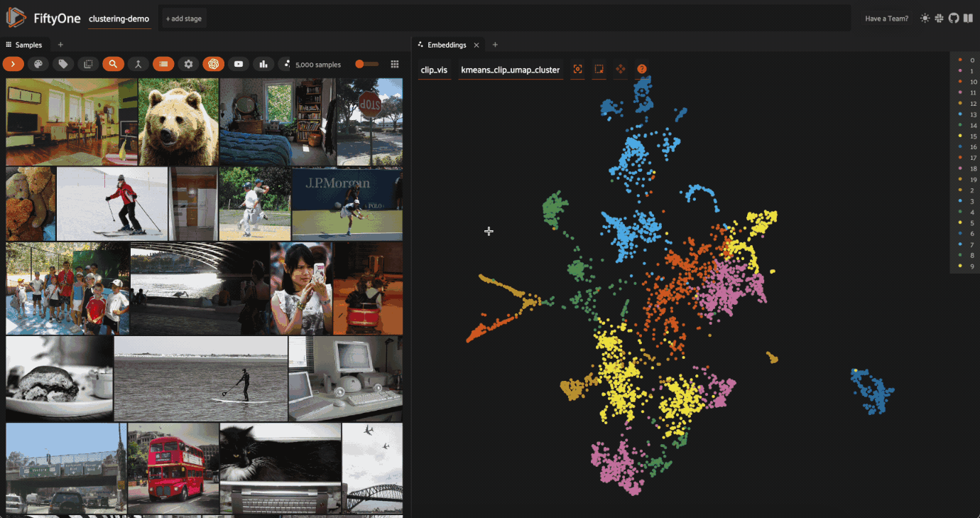This screenshot has height=518, width=980.
Task: Add panel next to Embeddings tab
Action: [495, 45]
